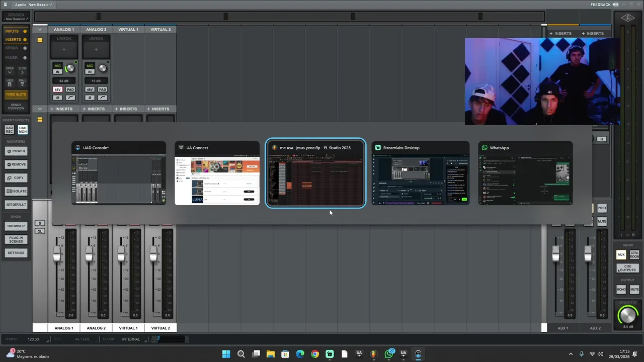Toggle the FIXED SLOTS button
The image size is (644, 362).
(x=16, y=95)
